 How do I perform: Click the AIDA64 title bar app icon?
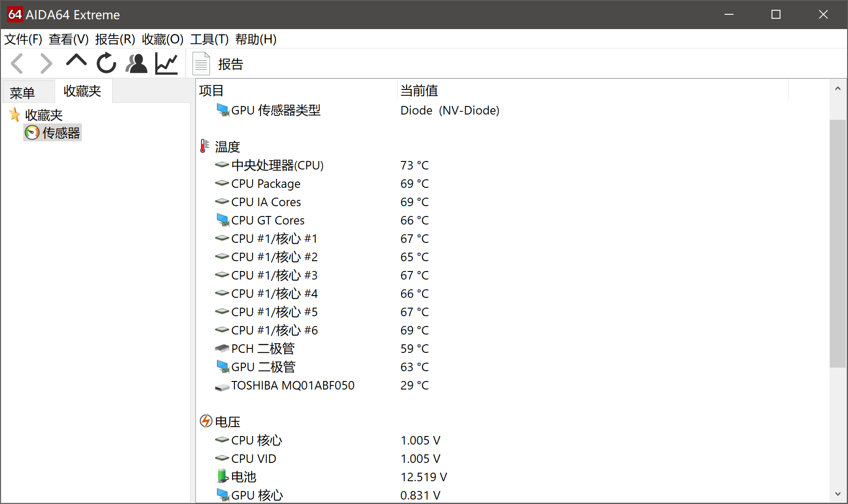tap(15, 14)
